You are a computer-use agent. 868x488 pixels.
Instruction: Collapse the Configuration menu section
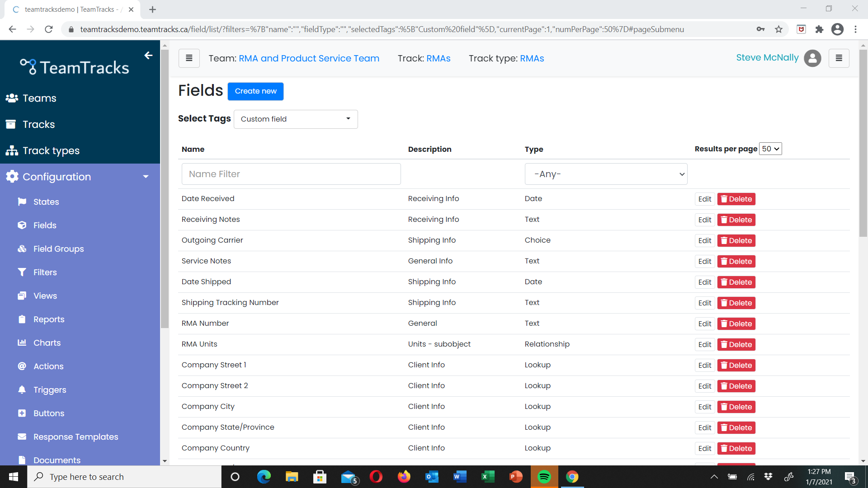[146, 177]
